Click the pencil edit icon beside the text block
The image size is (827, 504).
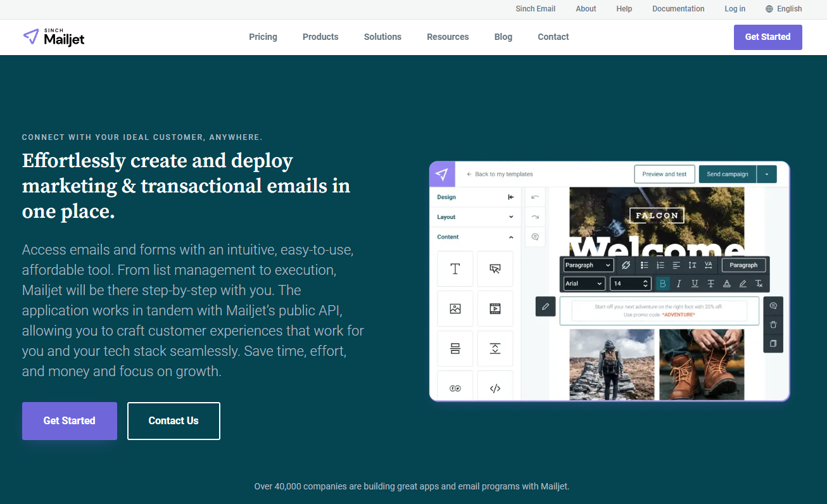click(x=546, y=306)
